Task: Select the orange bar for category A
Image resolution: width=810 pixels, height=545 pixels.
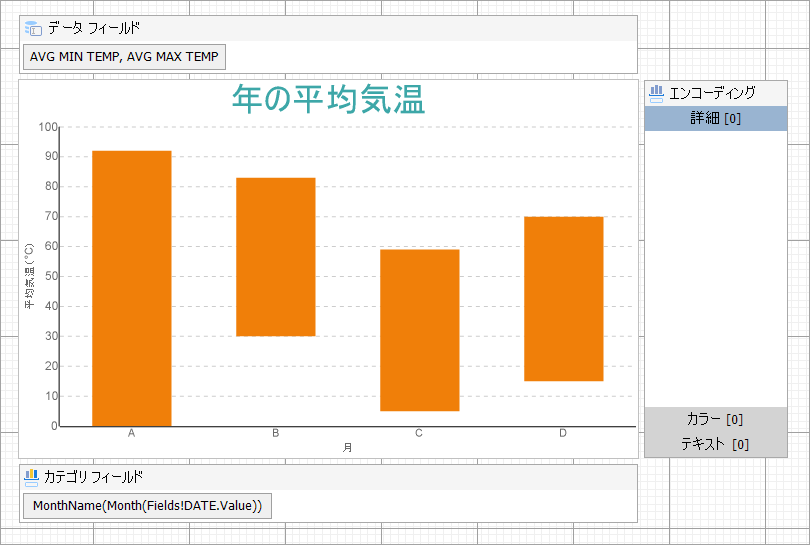Action: [132, 288]
